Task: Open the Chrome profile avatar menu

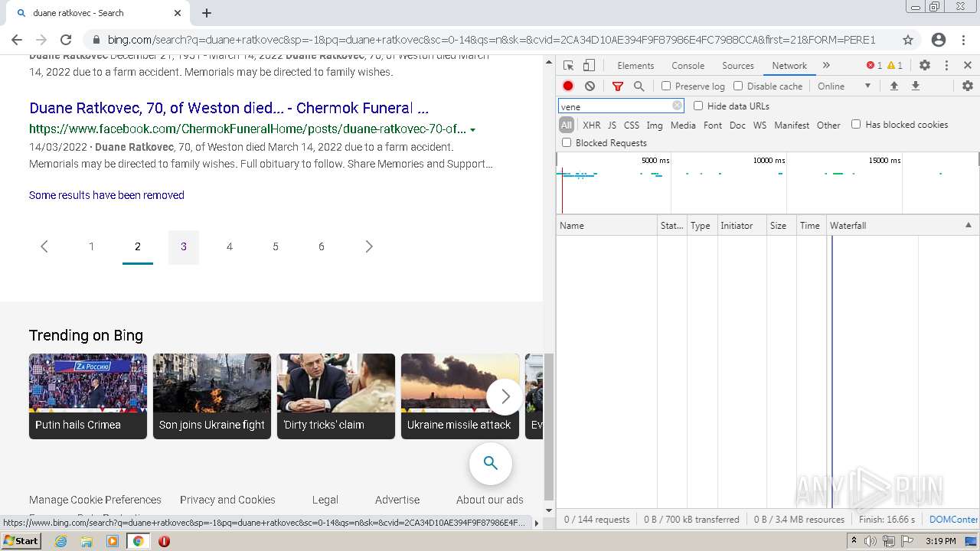Action: point(939,40)
